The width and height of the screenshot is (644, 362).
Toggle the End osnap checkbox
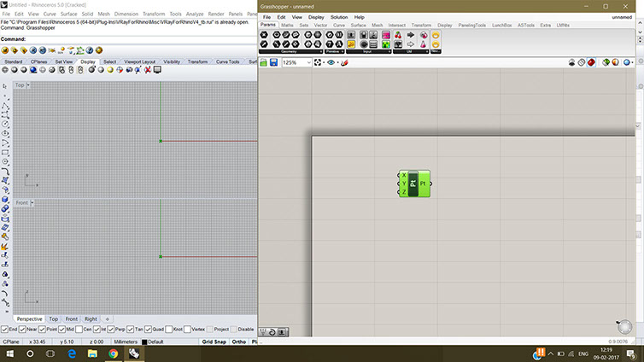coord(4,330)
